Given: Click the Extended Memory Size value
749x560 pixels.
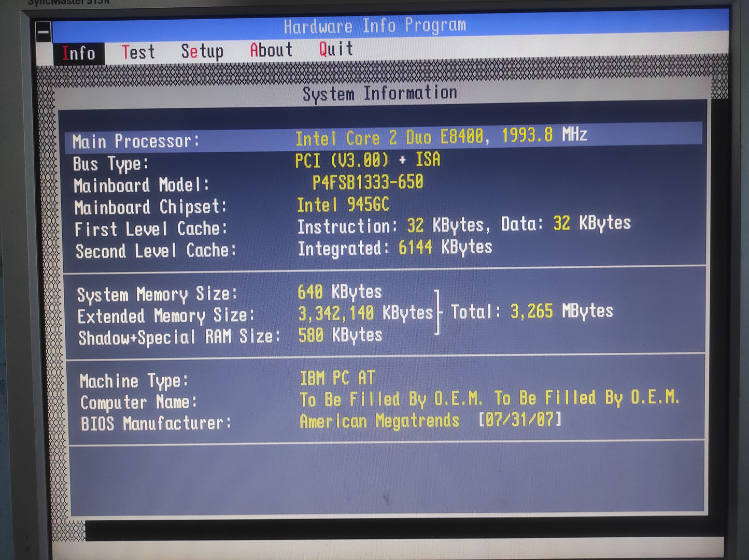Looking at the screenshot, I should 365,313.
